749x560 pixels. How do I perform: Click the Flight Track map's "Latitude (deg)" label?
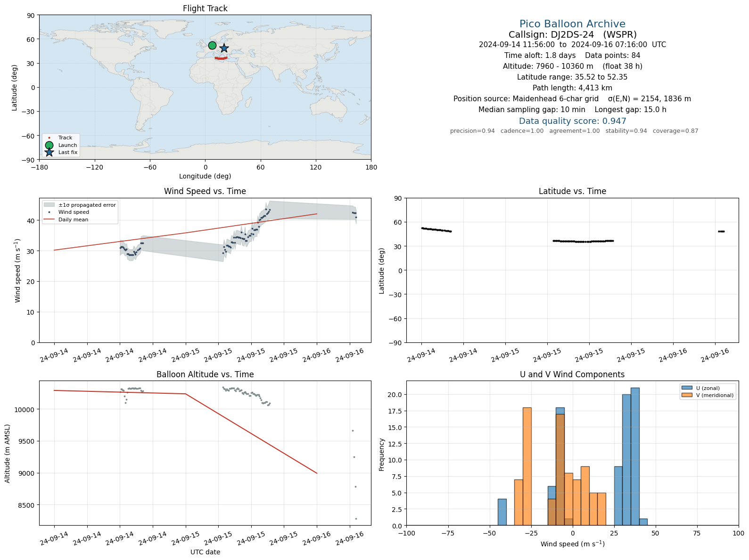point(14,87)
